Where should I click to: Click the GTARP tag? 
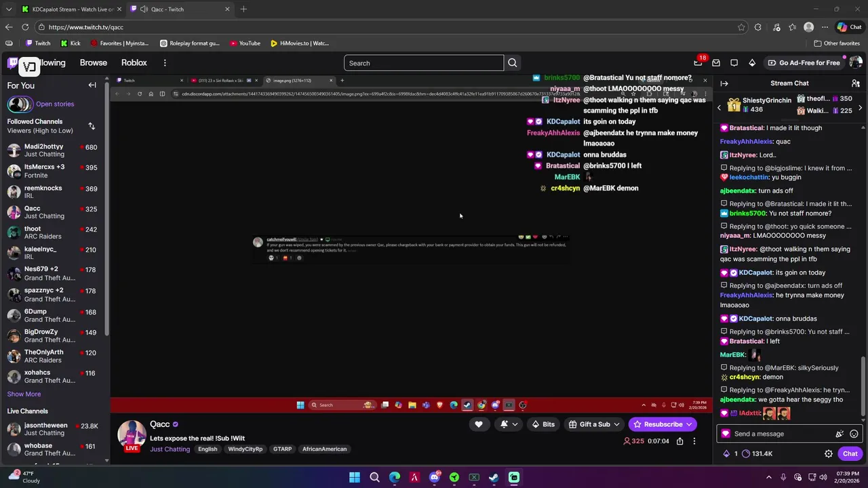(282, 449)
